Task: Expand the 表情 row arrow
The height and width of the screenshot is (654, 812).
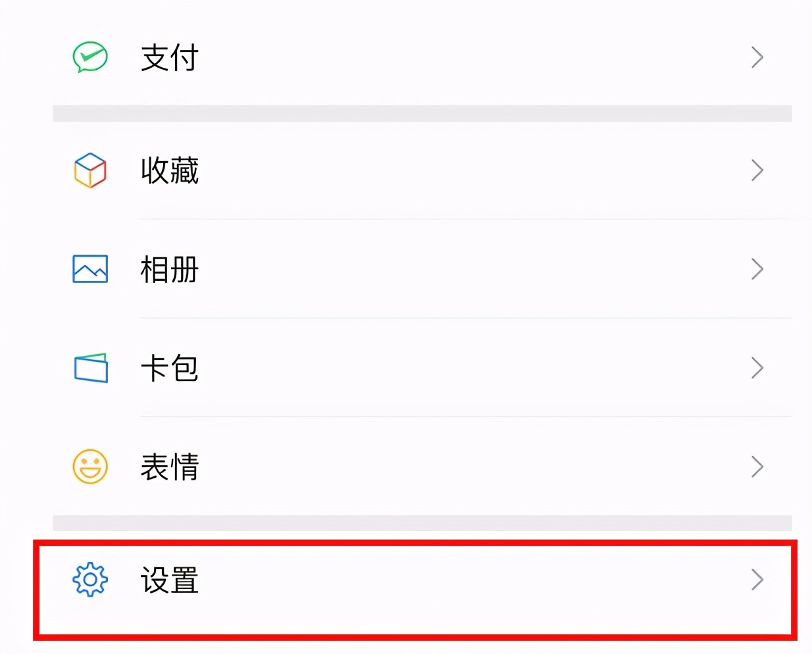Action: click(x=757, y=466)
